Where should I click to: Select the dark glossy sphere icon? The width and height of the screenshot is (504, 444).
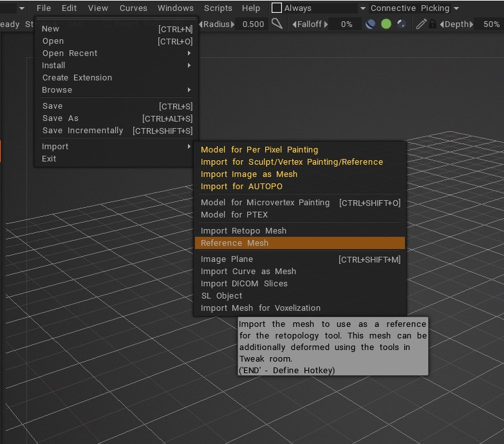(401, 24)
